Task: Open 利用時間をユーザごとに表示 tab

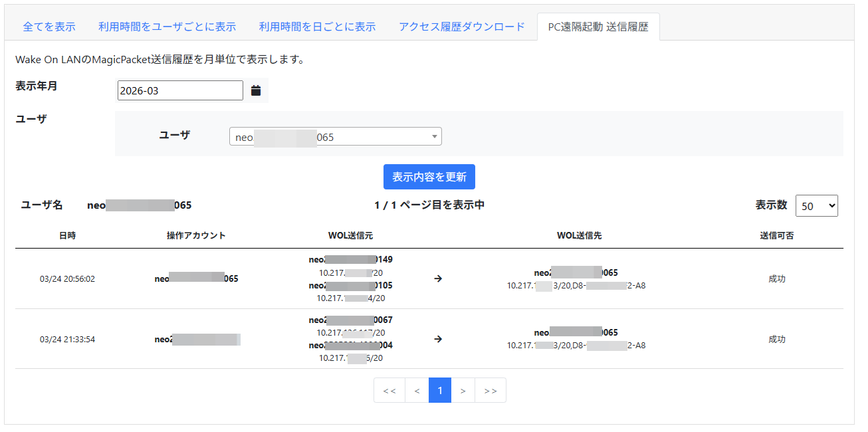Action: [x=167, y=27]
